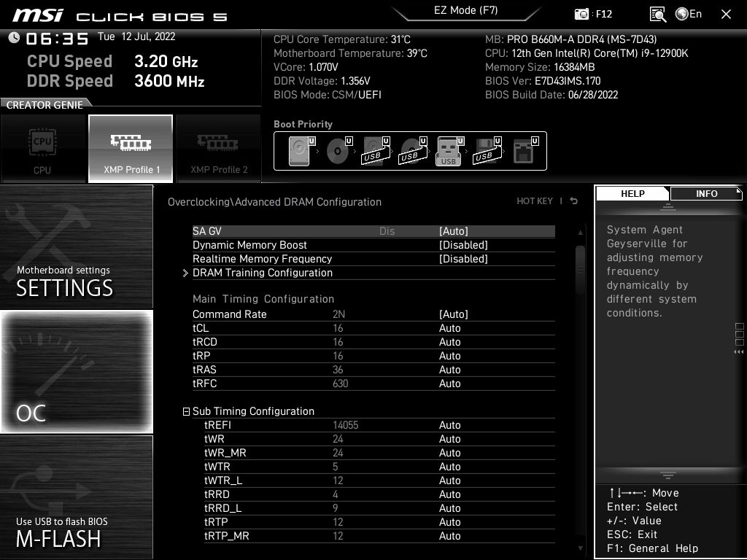Click the tRFC current value 630
747x560 pixels.
(340, 384)
